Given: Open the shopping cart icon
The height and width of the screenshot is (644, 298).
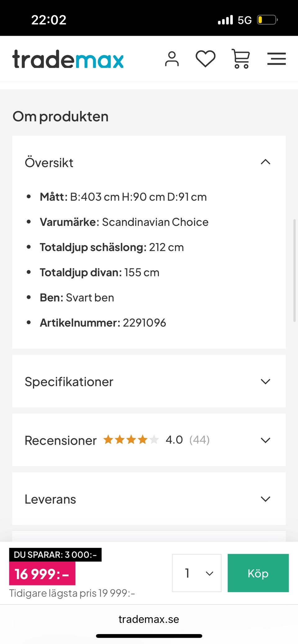Looking at the screenshot, I should pos(241,59).
